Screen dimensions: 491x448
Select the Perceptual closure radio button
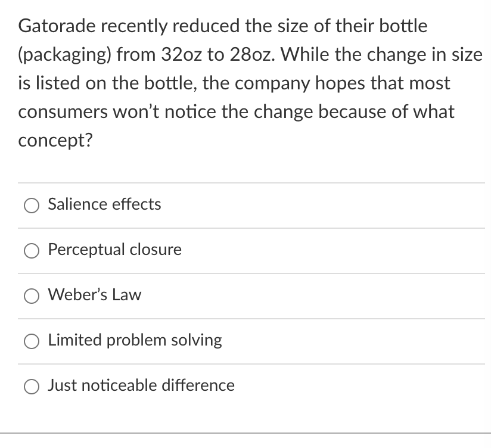pos(31,251)
